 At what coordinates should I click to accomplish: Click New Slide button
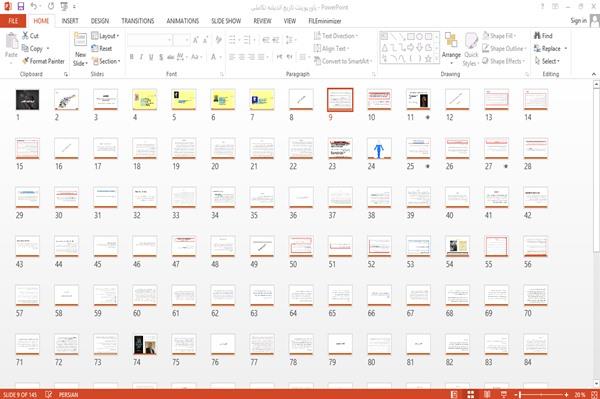(x=80, y=49)
